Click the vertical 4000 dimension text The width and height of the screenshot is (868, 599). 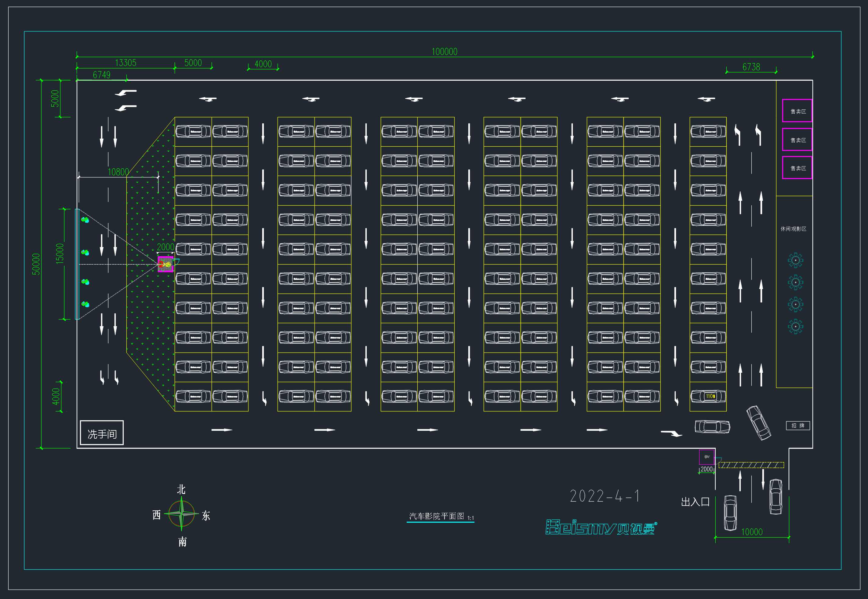[56, 397]
